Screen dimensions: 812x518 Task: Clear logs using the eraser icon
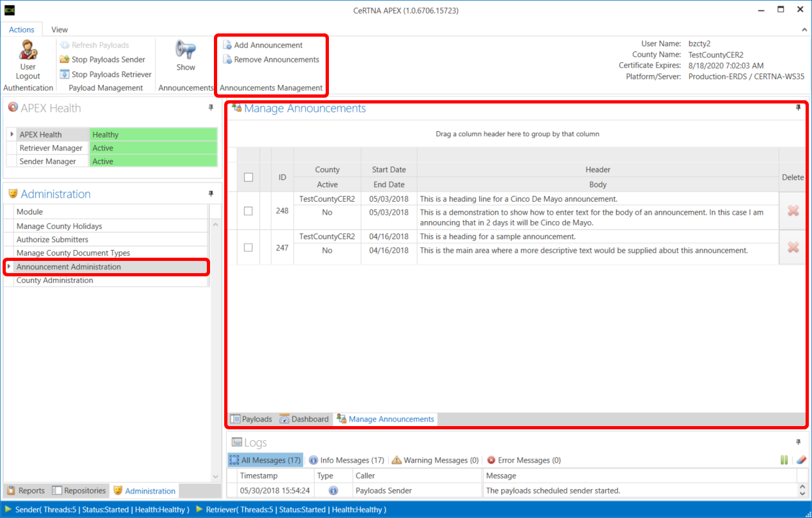tap(800, 460)
